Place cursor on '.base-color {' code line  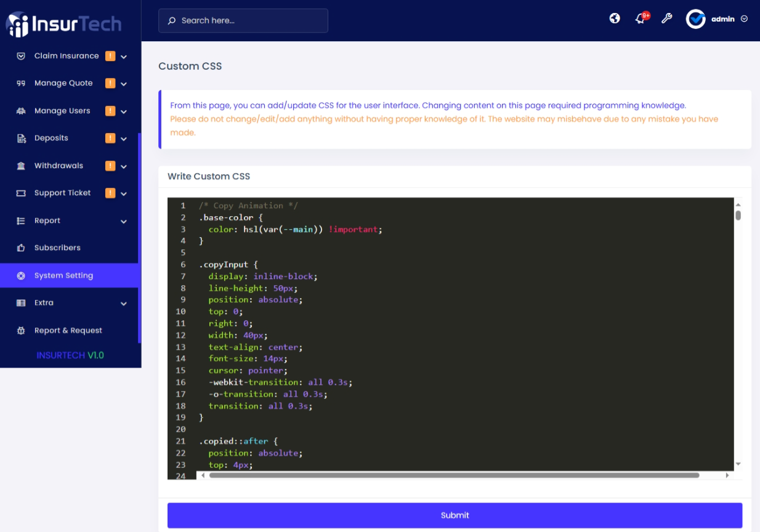(230, 217)
